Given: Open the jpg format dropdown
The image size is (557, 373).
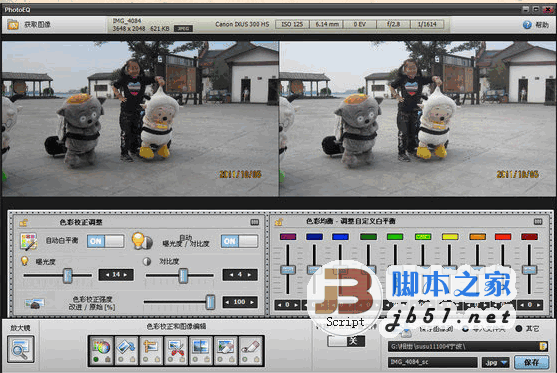Looking at the screenshot, I should pos(496,362).
